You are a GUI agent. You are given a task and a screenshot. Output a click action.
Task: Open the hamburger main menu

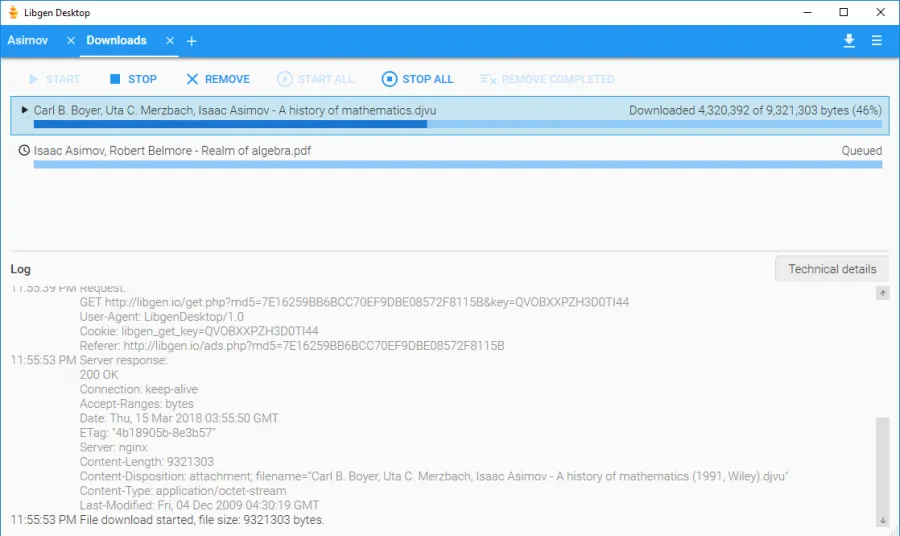(x=876, y=41)
